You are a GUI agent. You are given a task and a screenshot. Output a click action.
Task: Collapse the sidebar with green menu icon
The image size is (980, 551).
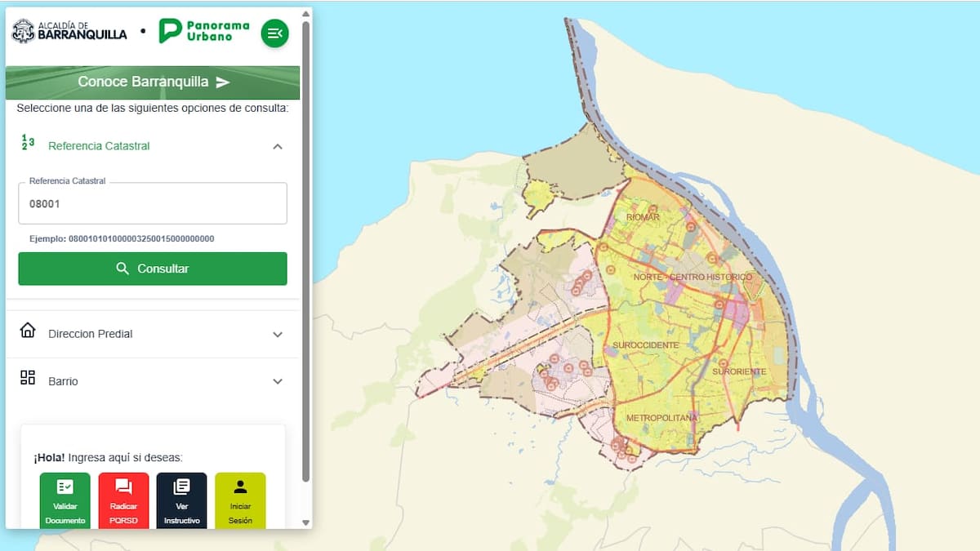[274, 33]
